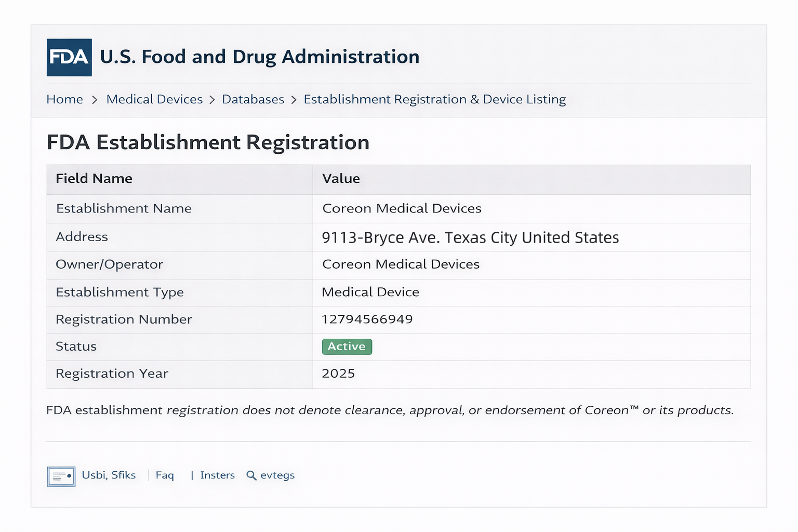Viewport: 798px width, 532px height.
Task: Click the Coreon Medical Devices establishment name value
Action: coord(402,208)
